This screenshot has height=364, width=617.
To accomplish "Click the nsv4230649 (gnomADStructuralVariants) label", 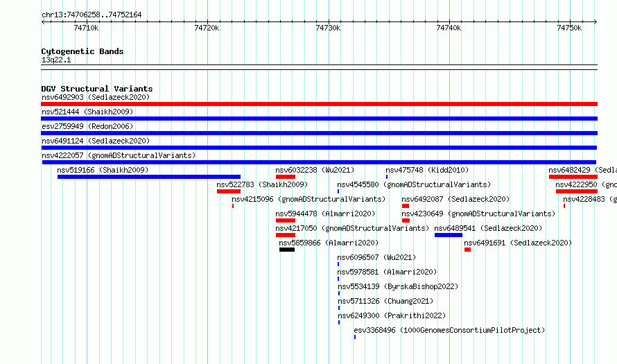I will pos(478,214).
